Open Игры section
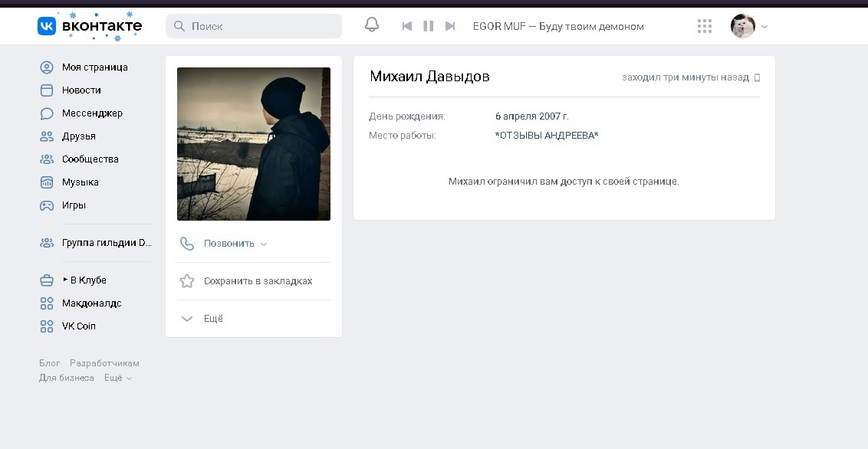The image size is (868, 449). pyautogui.click(x=74, y=205)
